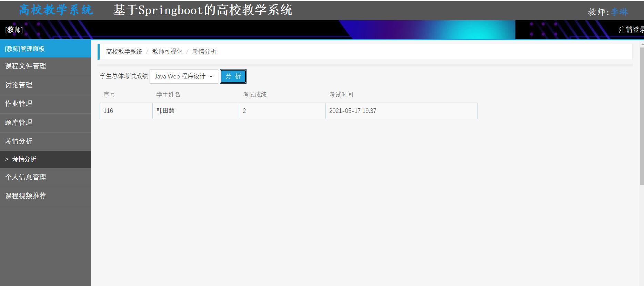Click the score cell showing 2
644x286 pixels.
pos(282,111)
